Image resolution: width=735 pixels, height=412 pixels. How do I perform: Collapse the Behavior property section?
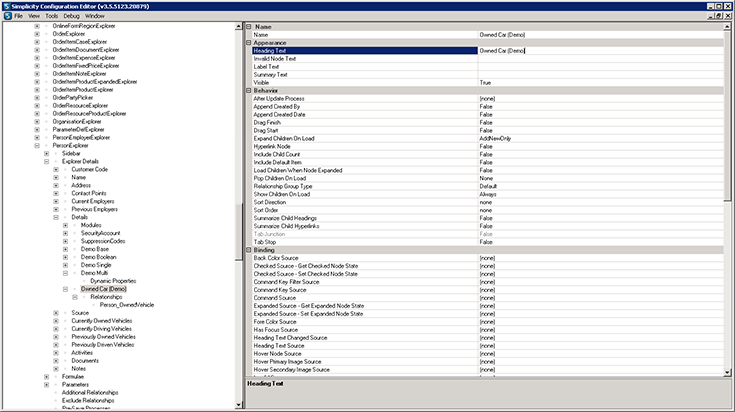click(x=249, y=90)
